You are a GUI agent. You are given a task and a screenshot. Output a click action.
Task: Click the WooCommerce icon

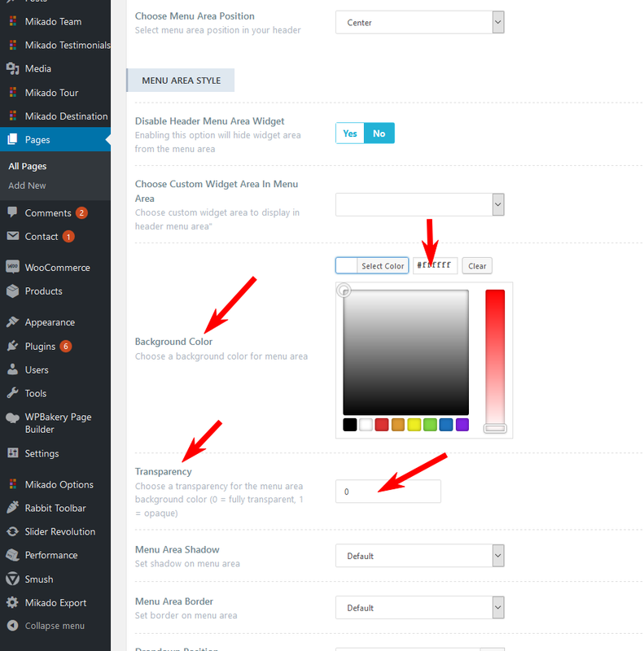(x=12, y=267)
